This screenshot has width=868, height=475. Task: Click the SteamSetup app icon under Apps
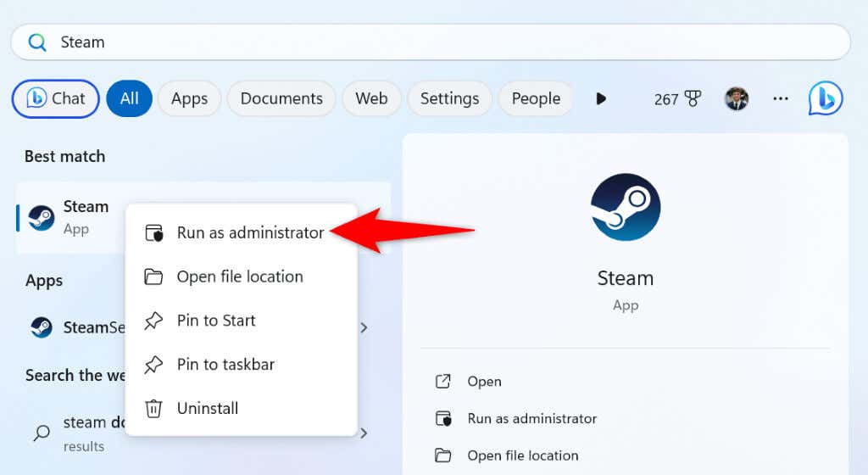[41, 327]
